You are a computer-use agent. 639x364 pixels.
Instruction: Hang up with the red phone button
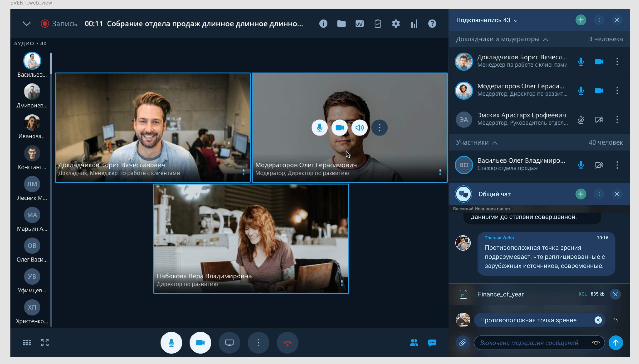pyautogui.click(x=287, y=342)
